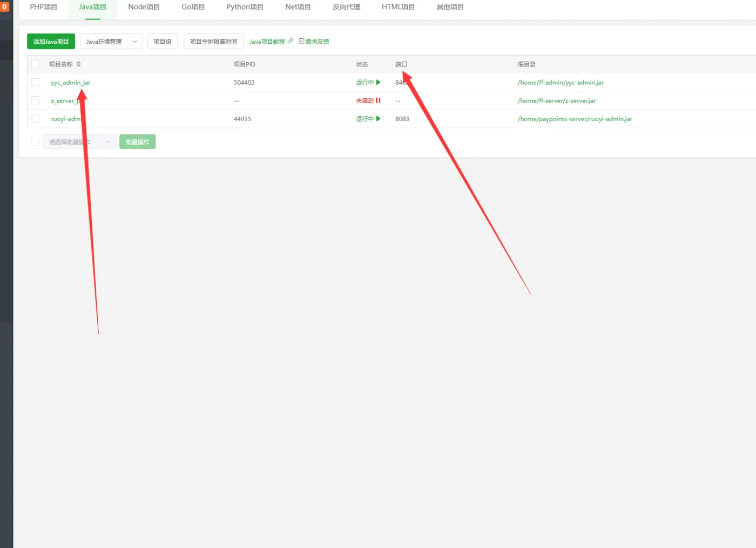Click the sort arrows beside 项目名称 header
The width and height of the screenshot is (756, 548).
(x=78, y=64)
